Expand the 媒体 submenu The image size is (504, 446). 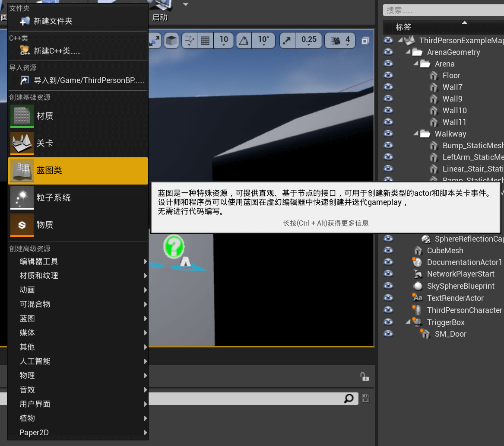pyautogui.click(x=78, y=332)
